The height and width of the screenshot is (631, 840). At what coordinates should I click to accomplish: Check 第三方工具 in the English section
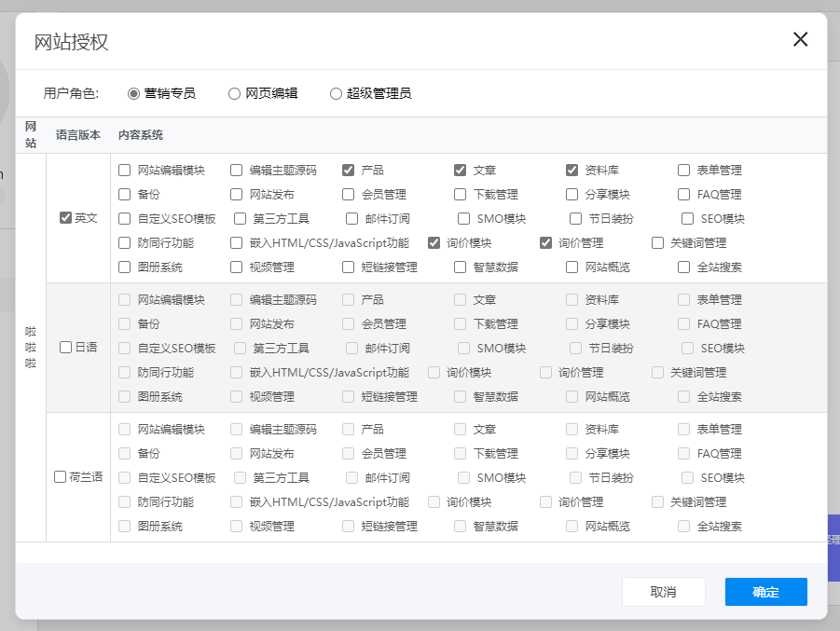(x=241, y=218)
